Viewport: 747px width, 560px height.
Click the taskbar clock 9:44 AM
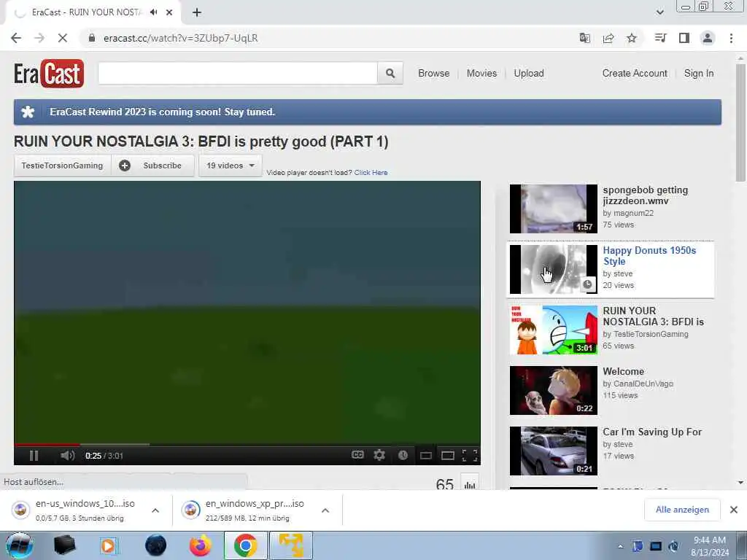pyautogui.click(x=709, y=546)
